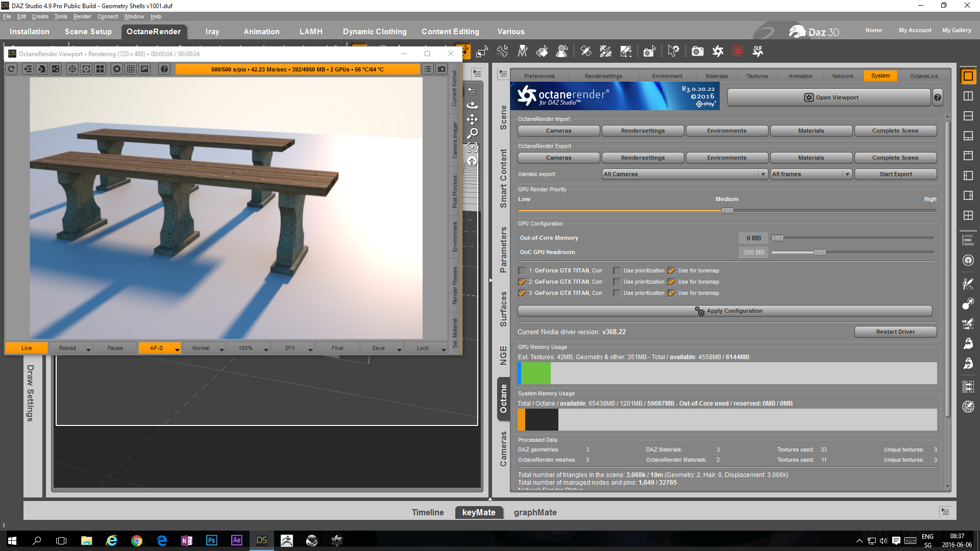Open Adobe Photoshop from the taskbar

(x=211, y=540)
